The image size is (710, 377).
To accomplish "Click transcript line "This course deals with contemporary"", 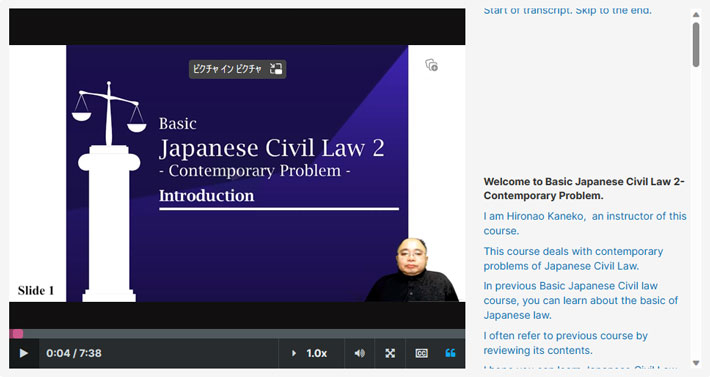I will coord(573,258).
